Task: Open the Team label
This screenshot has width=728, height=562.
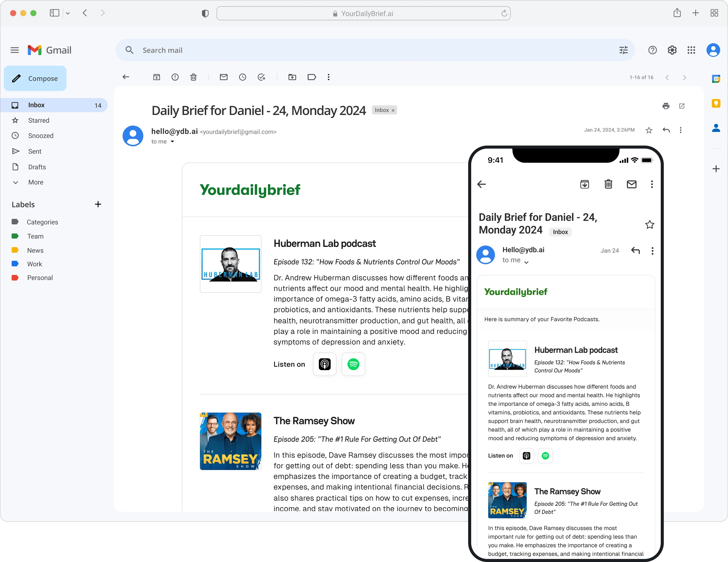Action: 35,236
